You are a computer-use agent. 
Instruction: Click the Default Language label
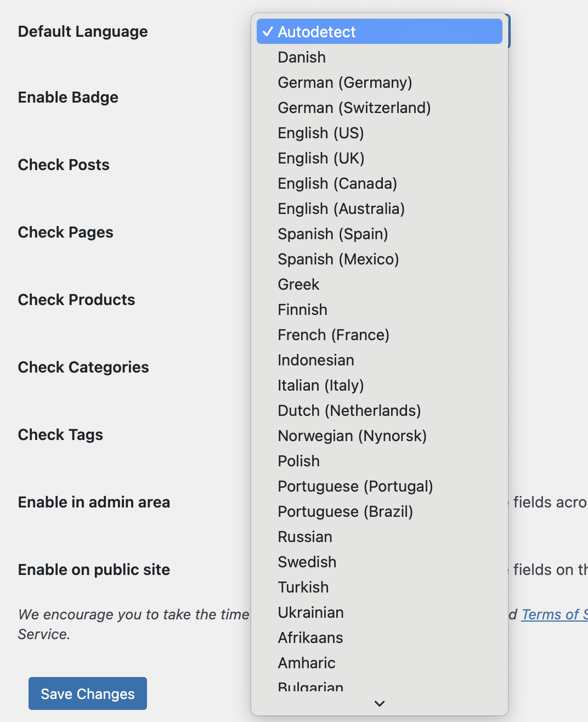click(83, 32)
